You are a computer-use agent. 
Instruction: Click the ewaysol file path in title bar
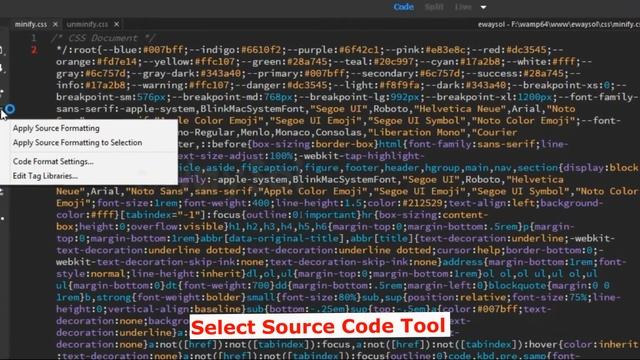click(x=558, y=24)
